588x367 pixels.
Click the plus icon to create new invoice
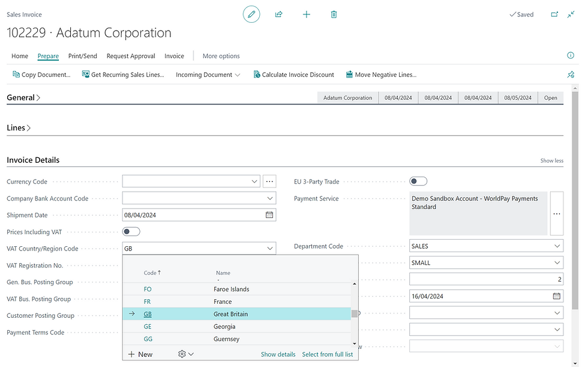coord(307,14)
